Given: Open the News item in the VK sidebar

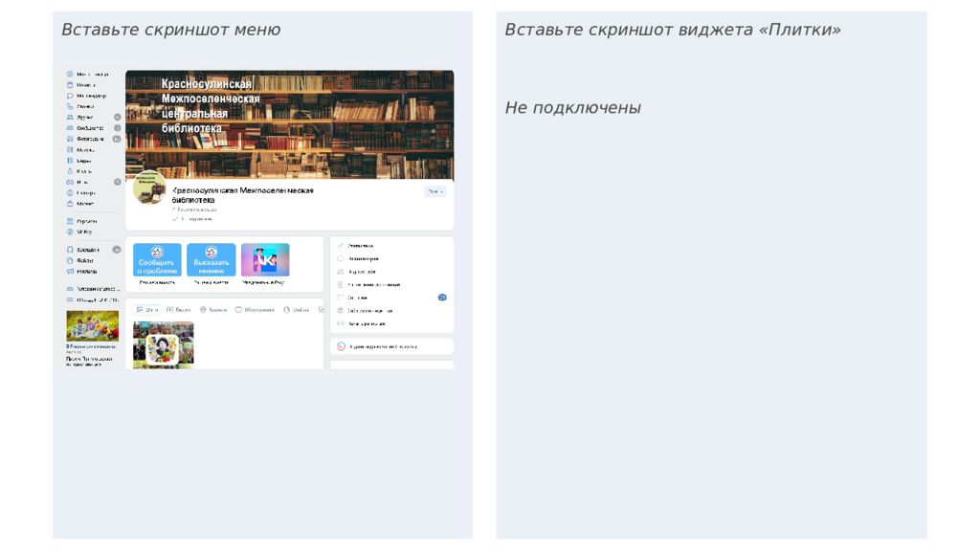Looking at the screenshot, I should click(x=82, y=85).
